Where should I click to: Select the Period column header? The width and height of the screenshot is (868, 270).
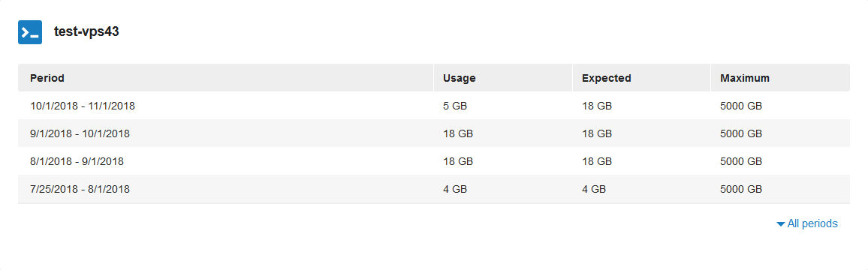click(47, 78)
